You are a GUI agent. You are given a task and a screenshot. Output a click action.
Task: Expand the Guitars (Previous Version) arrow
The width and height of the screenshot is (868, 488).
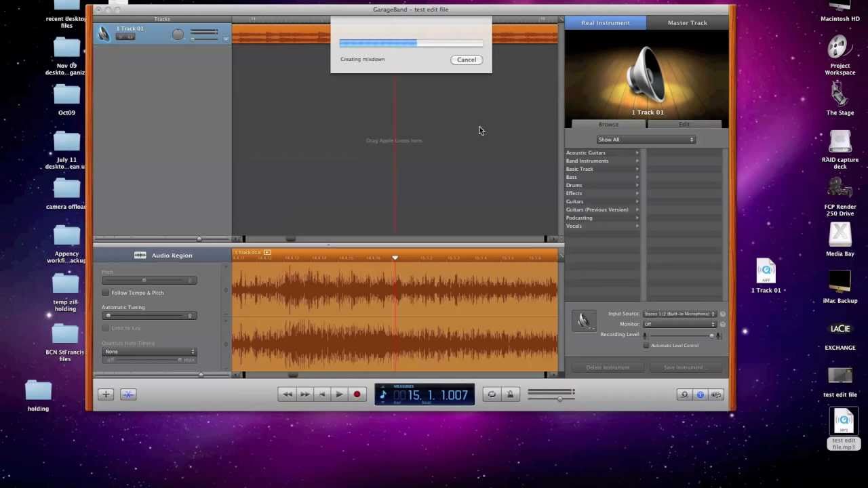[x=637, y=210]
